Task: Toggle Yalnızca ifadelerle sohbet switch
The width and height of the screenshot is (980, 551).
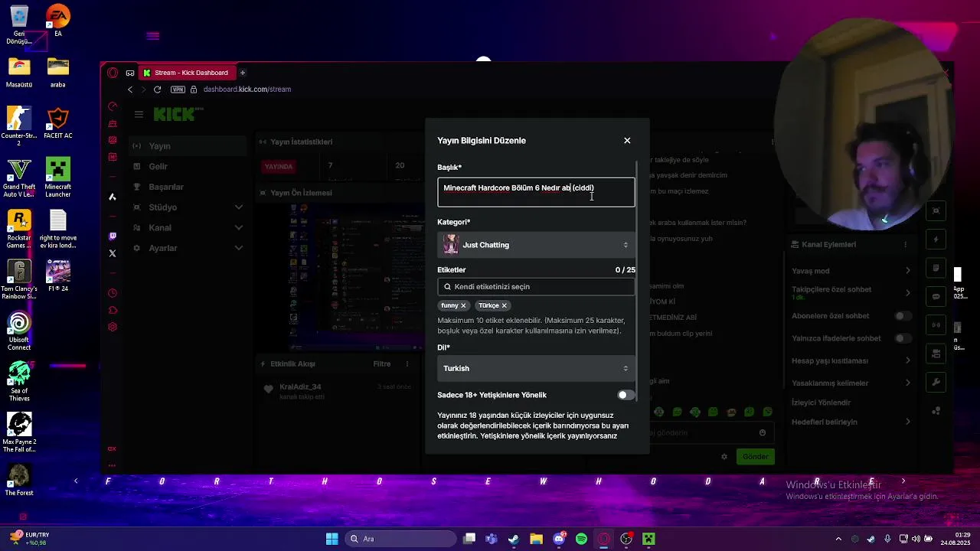Action: click(x=903, y=338)
